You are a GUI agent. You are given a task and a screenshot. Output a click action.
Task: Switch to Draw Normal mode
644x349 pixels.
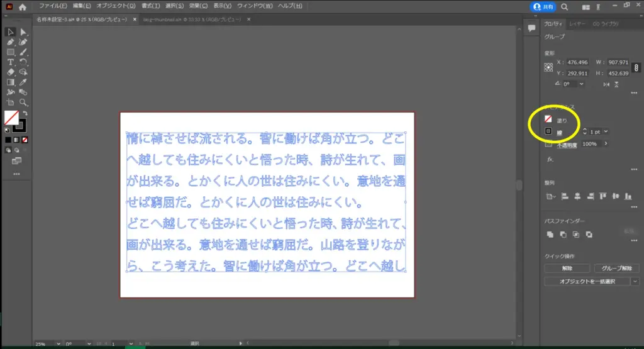[x=8, y=150]
